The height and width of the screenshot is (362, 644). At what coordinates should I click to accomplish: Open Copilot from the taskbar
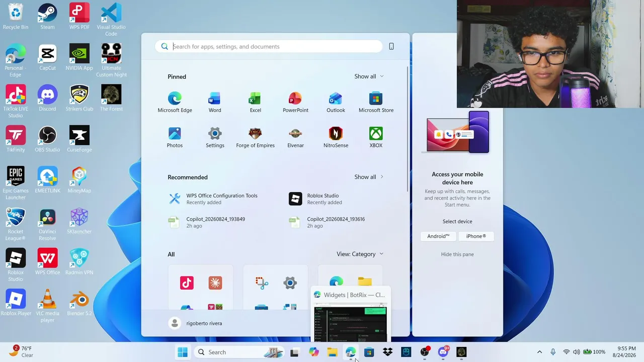[x=314, y=352]
